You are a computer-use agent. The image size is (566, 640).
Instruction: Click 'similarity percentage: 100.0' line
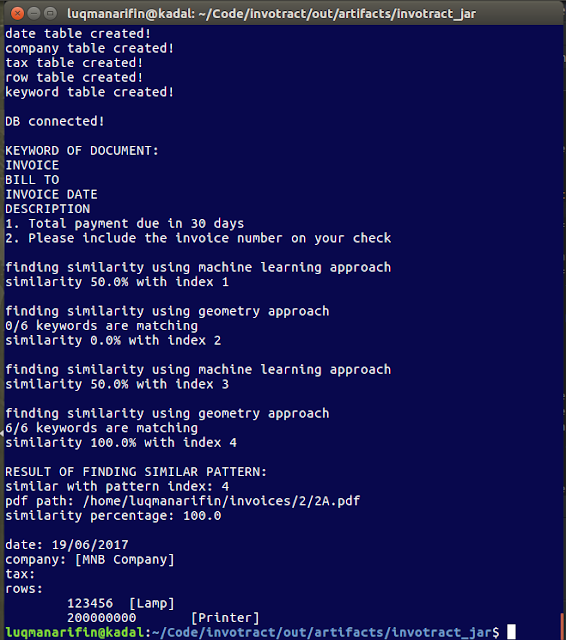tap(113, 516)
